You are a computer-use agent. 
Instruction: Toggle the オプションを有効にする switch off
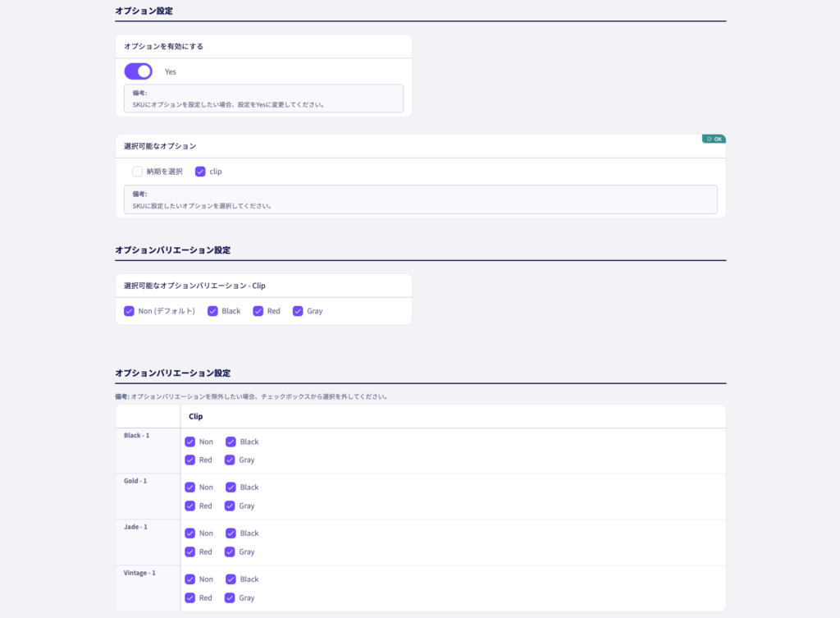[138, 71]
